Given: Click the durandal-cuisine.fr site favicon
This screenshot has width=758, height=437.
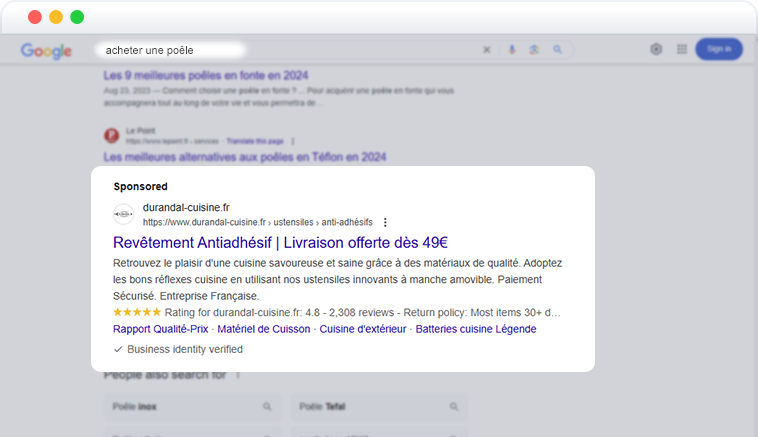Looking at the screenshot, I should point(123,214).
